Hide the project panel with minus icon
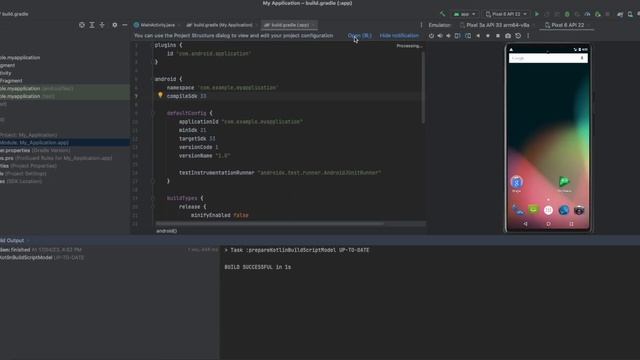640x360 pixels. click(x=124, y=25)
